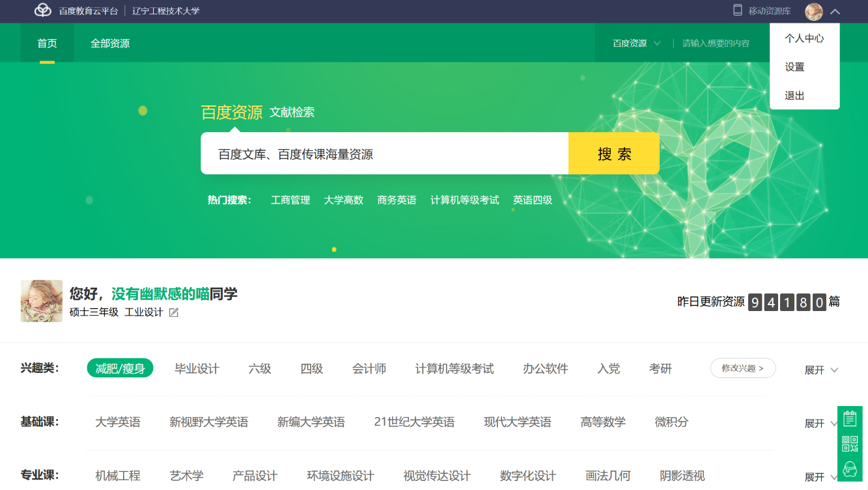Select 数字化设计 course

(528, 476)
